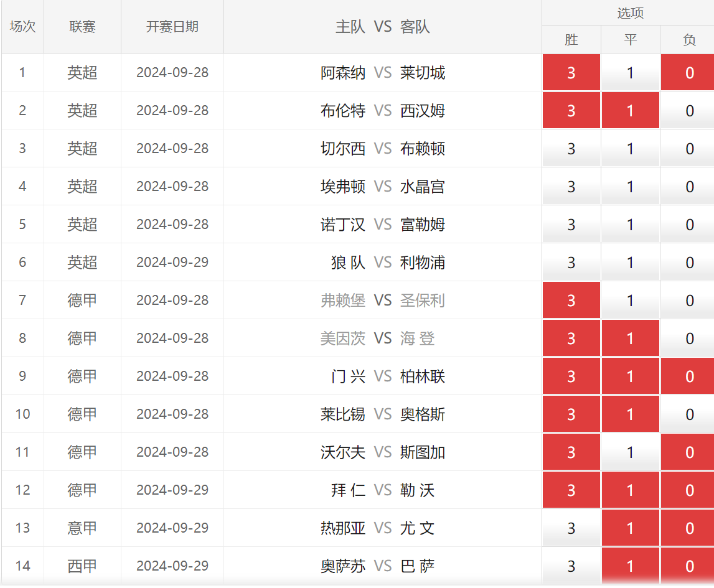714x588 pixels.
Task: Deselect loss option 0 for 奥萨苏 VS 巴萨
Action: pyautogui.click(x=688, y=566)
